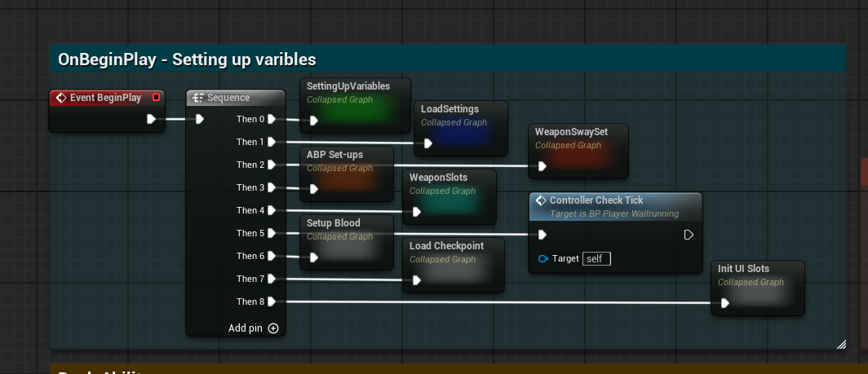Click the Event BeginPlay execution output pin
The image size is (868, 374).
point(151,119)
